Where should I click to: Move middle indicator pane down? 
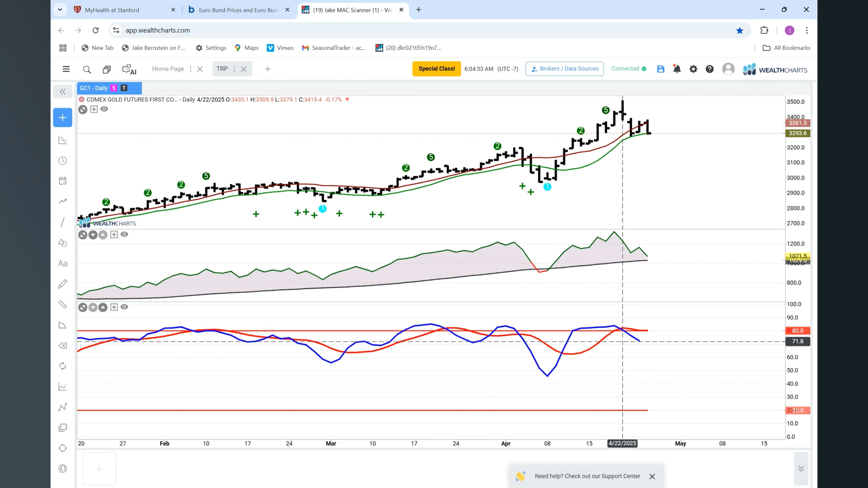93,235
